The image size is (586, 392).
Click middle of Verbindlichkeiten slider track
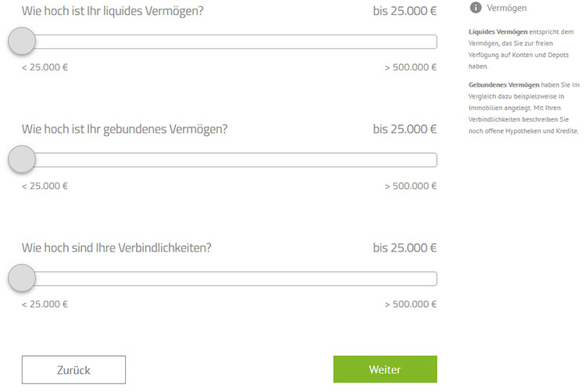tap(230, 279)
